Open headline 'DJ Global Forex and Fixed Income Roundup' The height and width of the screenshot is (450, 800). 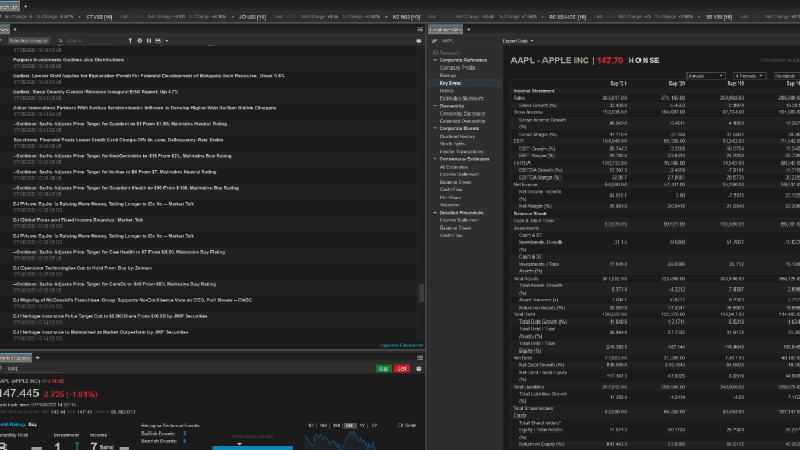pos(78,220)
